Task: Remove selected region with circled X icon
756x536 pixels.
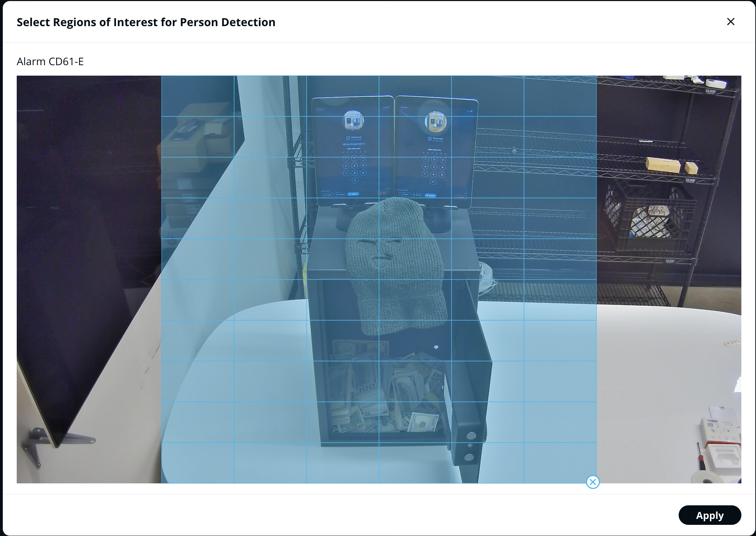Action: coord(593,482)
